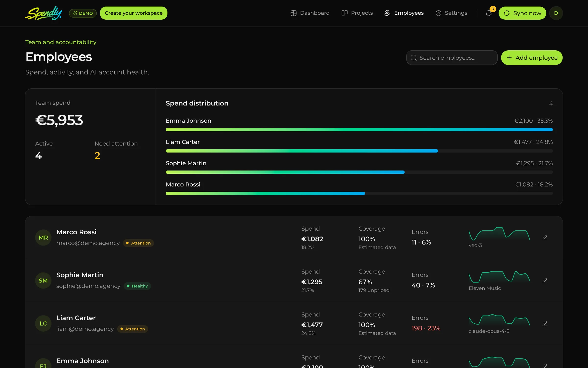
Task: Click Liam Carter's 198 · 23% errors
Action: point(426,328)
